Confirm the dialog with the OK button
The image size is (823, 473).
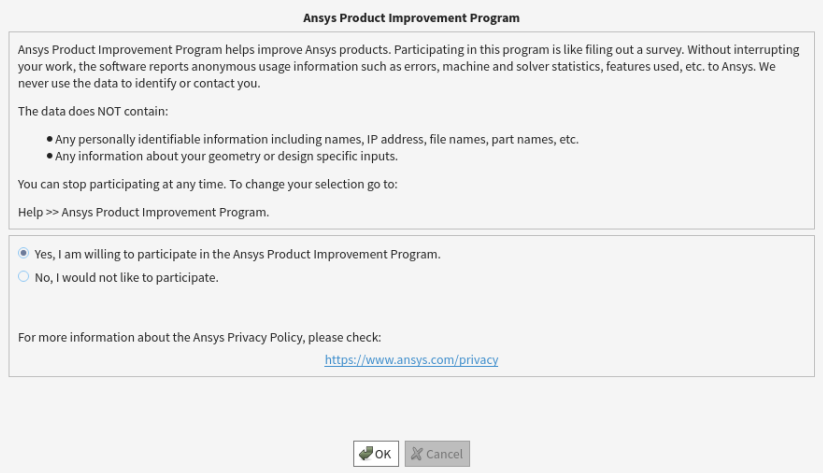376,454
